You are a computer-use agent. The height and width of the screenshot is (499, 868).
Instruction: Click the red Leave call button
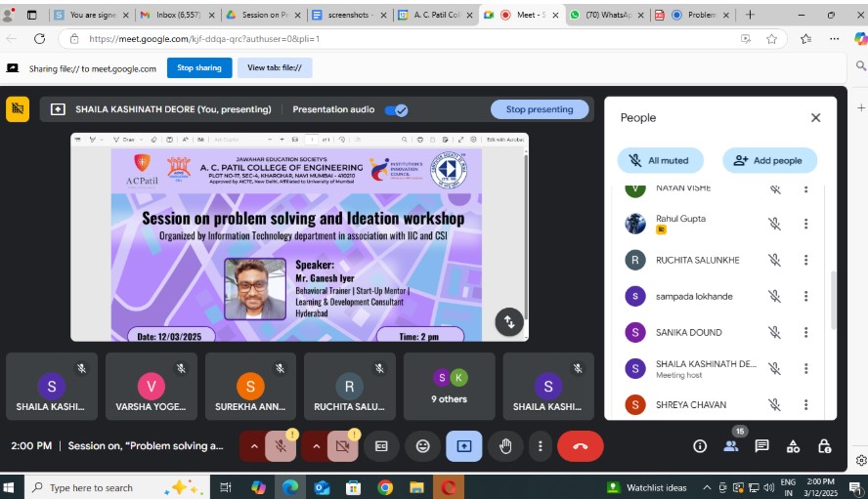[580, 446]
